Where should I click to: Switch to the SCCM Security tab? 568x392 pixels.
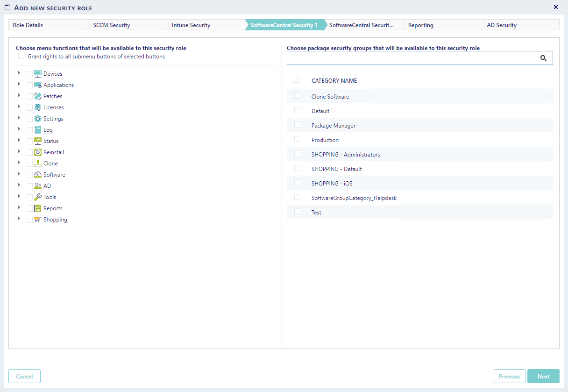point(112,25)
